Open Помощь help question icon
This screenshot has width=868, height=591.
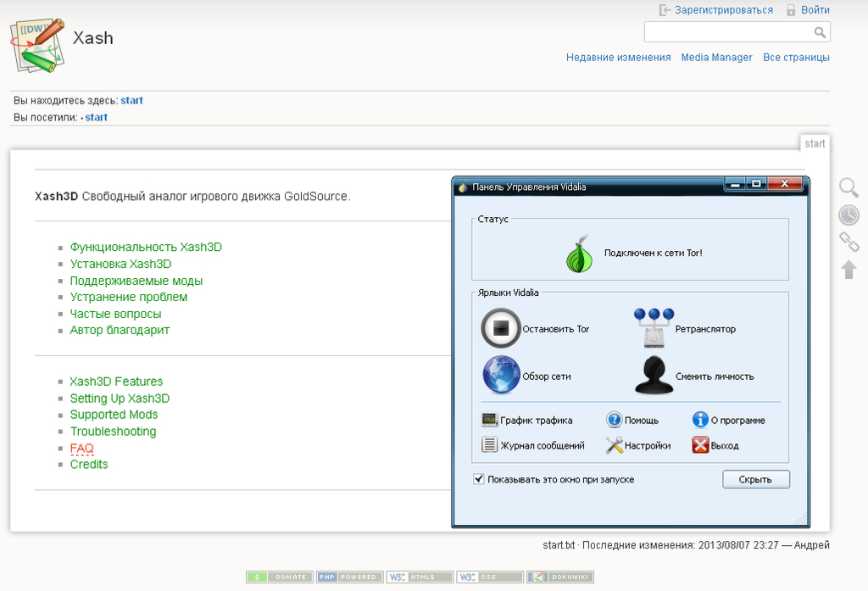(x=615, y=420)
